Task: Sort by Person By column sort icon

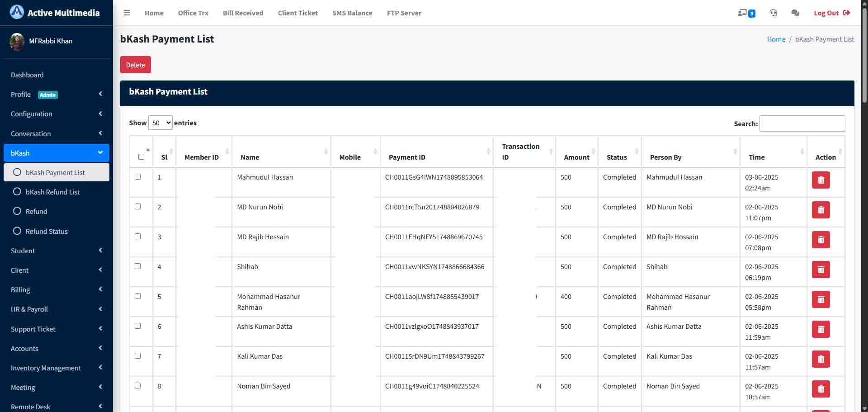Action: click(x=735, y=151)
